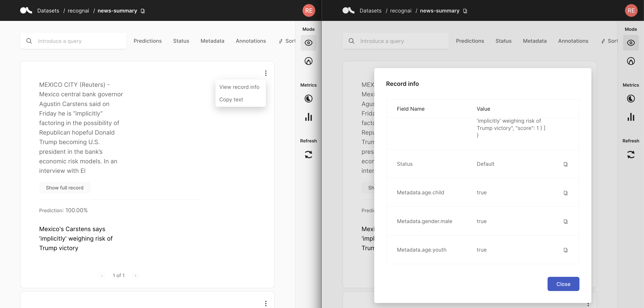The width and height of the screenshot is (644, 308).
Task: Open Annotations filter in left window
Action: [251, 41]
